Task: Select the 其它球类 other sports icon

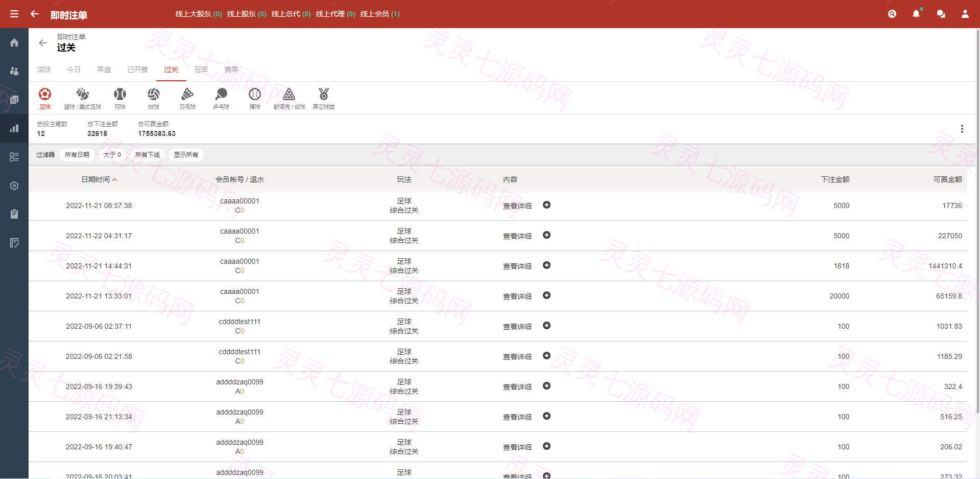Action: pyautogui.click(x=324, y=98)
